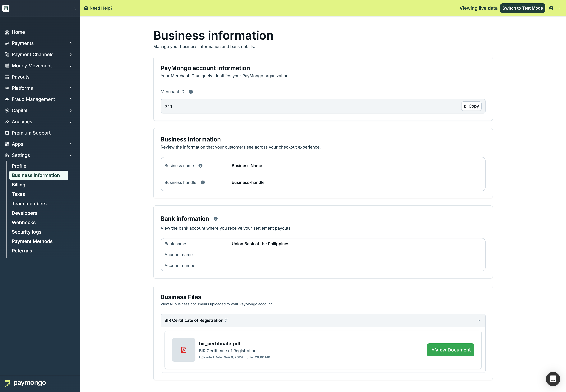Click the sidebar collapse icon top left
The image size is (566, 392).
click(x=6, y=8)
